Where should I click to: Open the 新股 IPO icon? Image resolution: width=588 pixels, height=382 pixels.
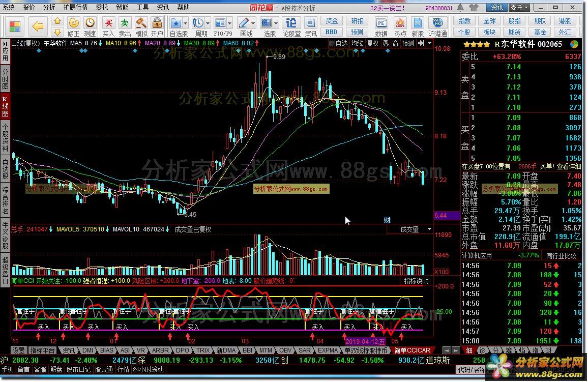418,27
